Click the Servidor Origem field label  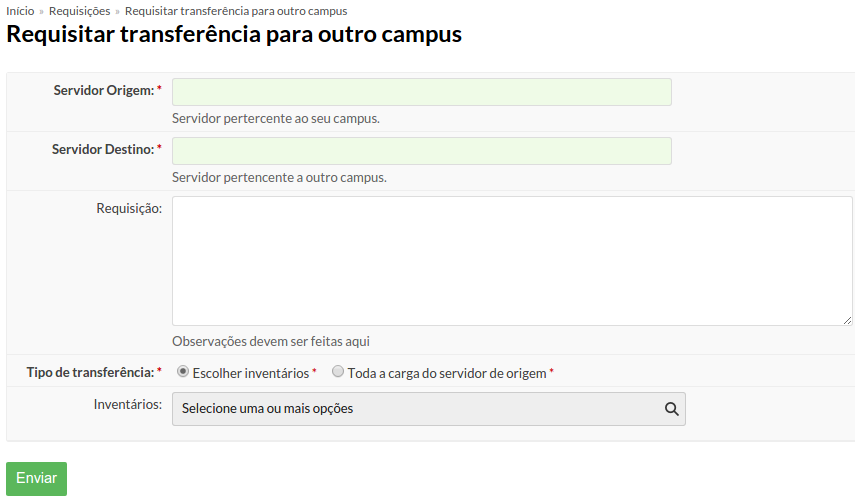coord(104,91)
